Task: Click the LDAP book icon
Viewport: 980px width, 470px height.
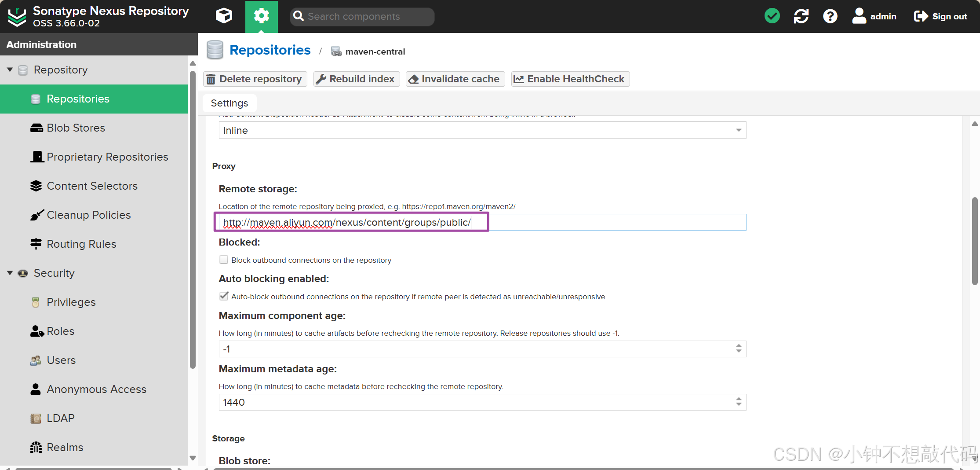Action: tap(36, 419)
